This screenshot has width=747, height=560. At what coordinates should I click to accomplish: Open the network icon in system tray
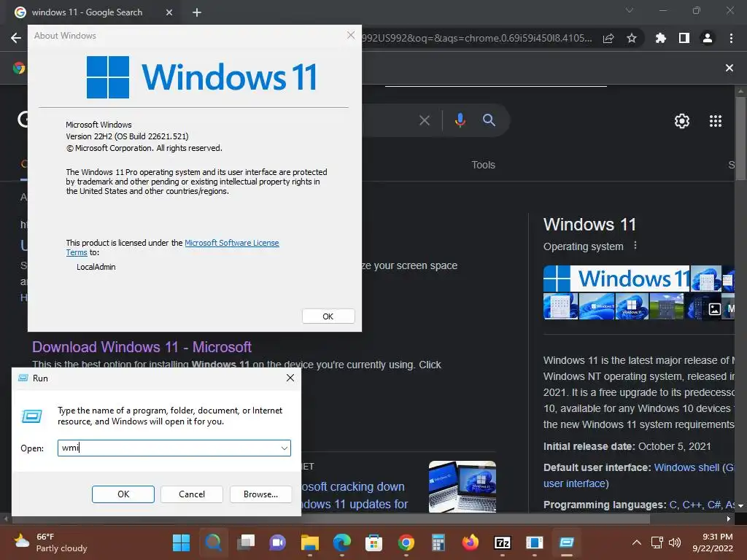657,542
